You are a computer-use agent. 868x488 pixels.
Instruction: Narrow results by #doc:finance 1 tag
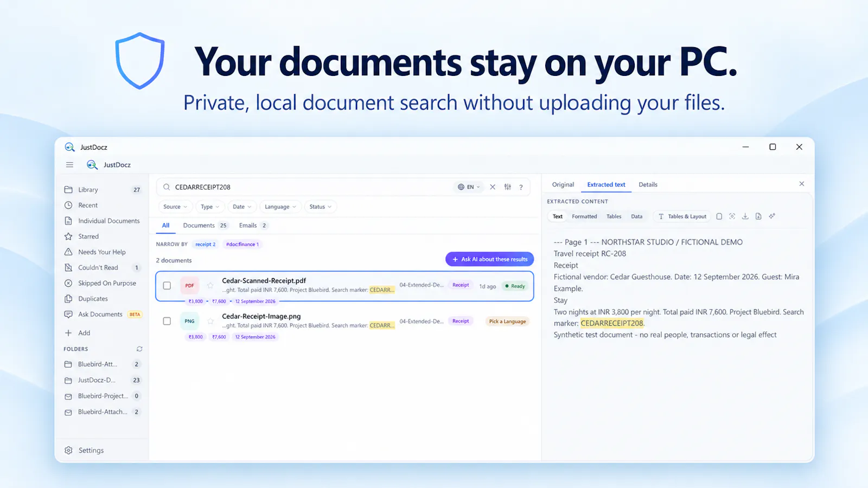click(x=242, y=245)
